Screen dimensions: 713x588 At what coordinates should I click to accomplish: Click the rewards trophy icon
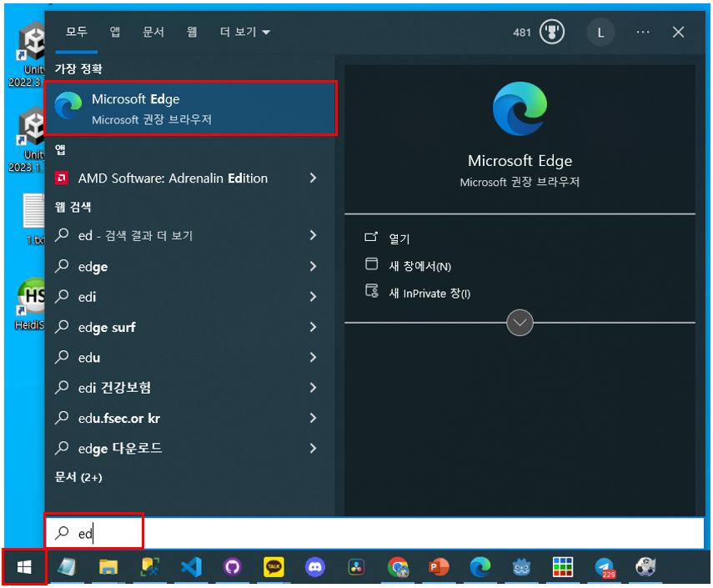point(551,33)
